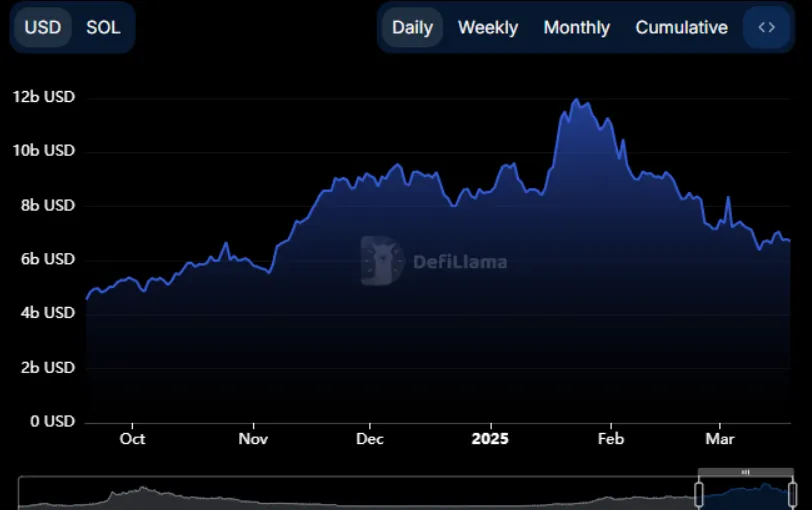Click the unselected gray area of the timeline navigator

point(350,494)
